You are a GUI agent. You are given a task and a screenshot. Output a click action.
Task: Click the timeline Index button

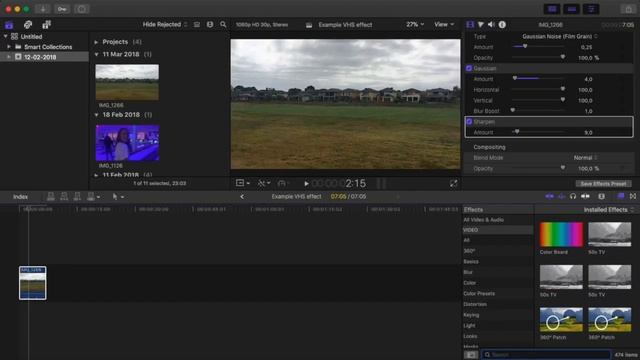pyautogui.click(x=20, y=197)
